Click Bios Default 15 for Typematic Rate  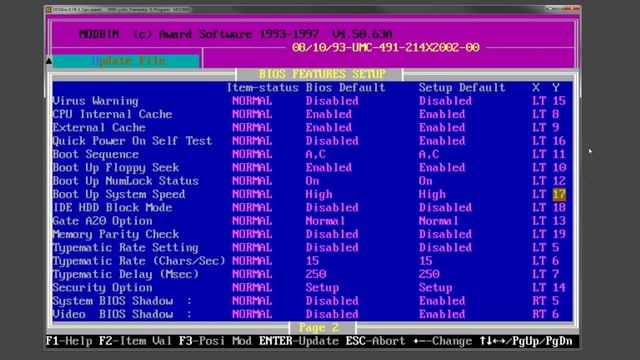[312, 261]
